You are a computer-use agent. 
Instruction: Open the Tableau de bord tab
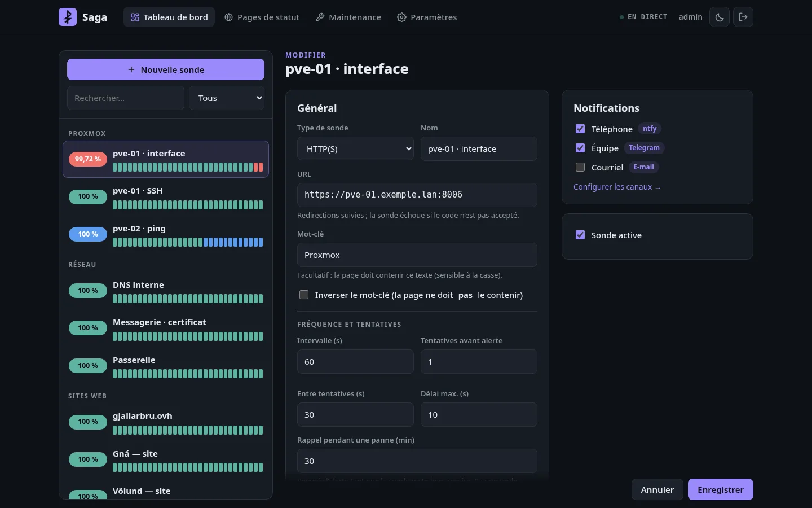[x=169, y=17]
